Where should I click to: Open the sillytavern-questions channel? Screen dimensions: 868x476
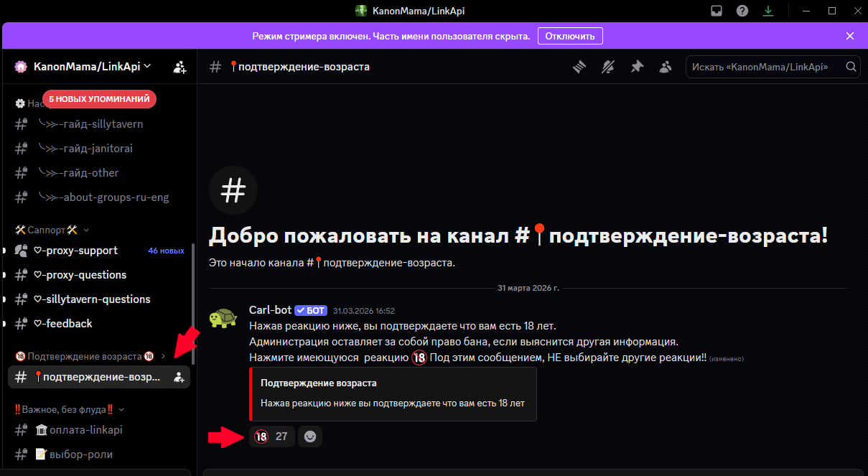tap(98, 299)
